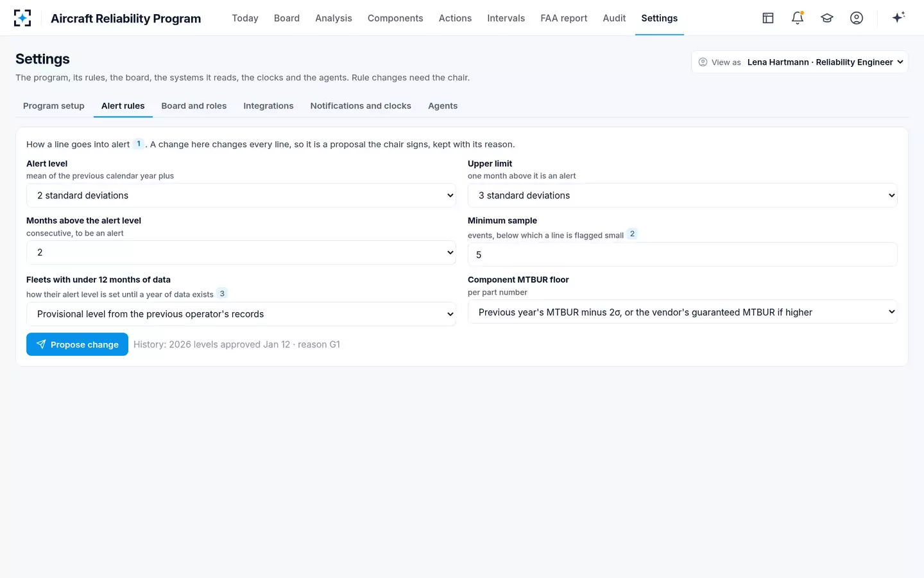
Task: Expand the Alert level dropdown
Action: (x=241, y=195)
